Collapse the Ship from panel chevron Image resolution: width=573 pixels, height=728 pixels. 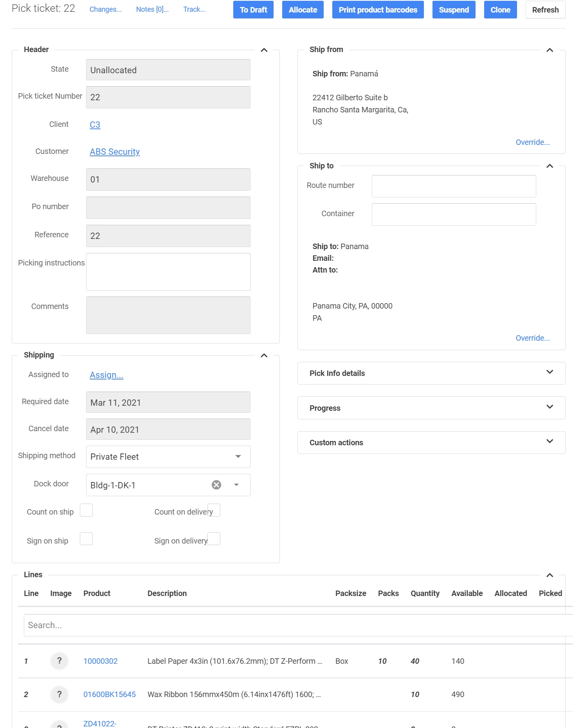coord(550,50)
